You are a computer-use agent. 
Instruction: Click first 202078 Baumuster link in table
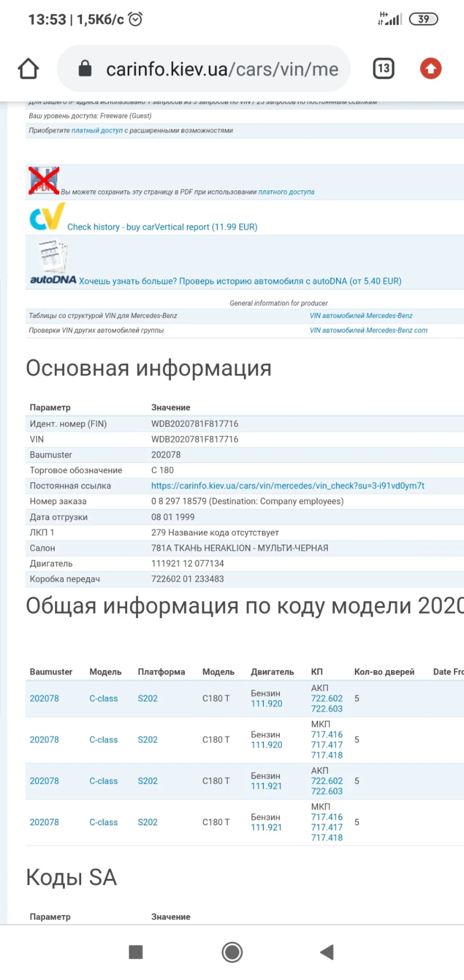pyautogui.click(x=44, y=698)
